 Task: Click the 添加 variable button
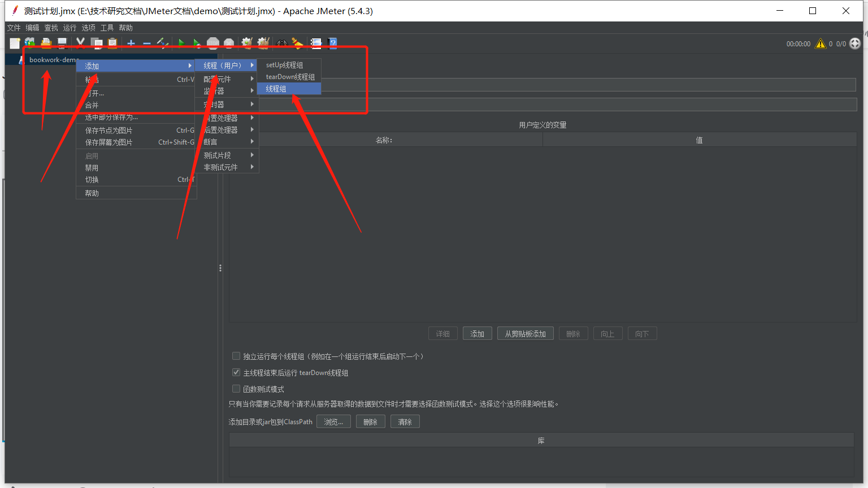[478, 334]
